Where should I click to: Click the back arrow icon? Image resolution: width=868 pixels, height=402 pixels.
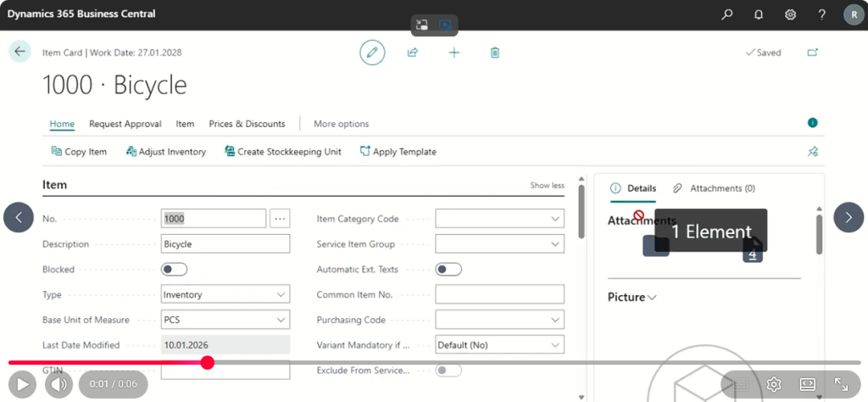(x=19, y=51)
